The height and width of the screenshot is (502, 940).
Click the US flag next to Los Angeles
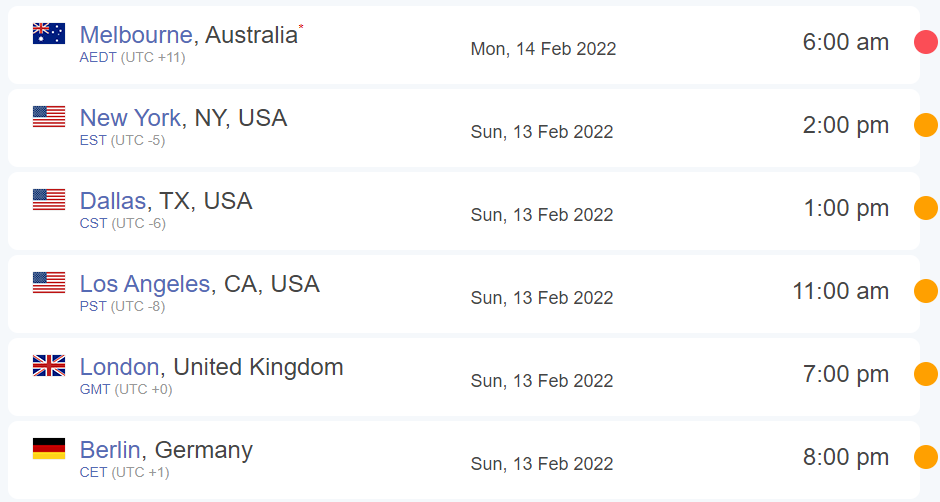pyautogui.click(x=49, y=282)
